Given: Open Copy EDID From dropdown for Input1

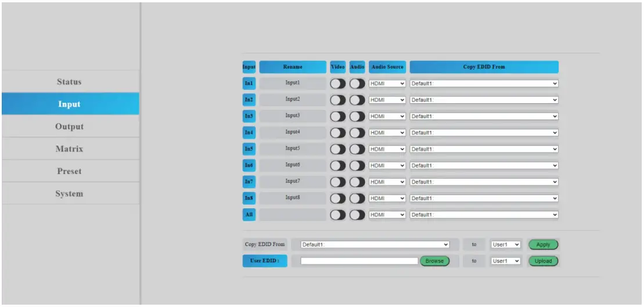Looking at the screenshot, I should (x=484, y=84).
